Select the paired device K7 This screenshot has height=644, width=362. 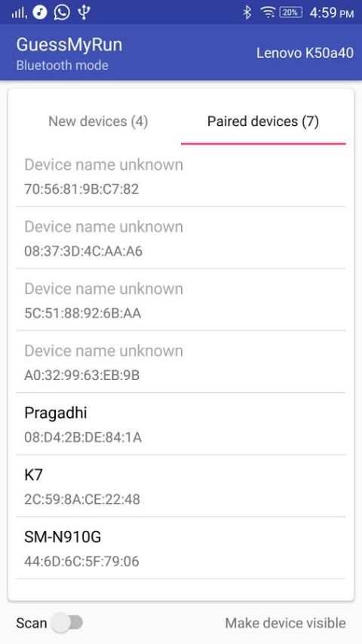(181, 486)
